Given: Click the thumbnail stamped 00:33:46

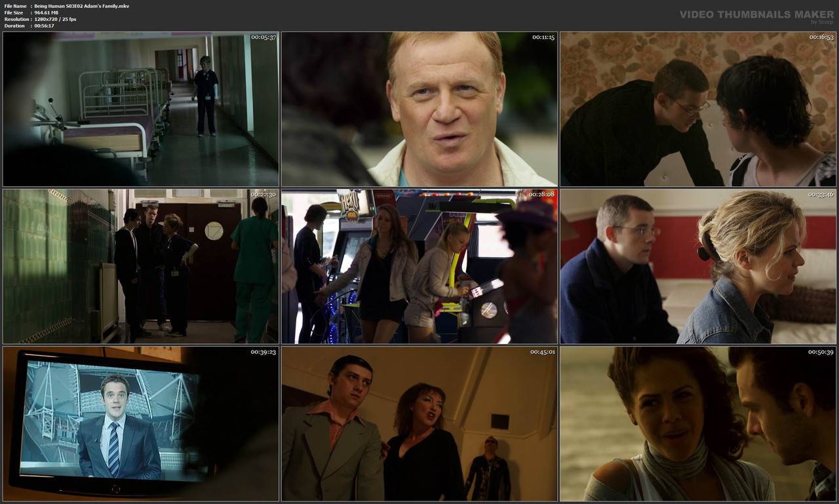Looking at the screenshot, I should click(x=698, y=267).
